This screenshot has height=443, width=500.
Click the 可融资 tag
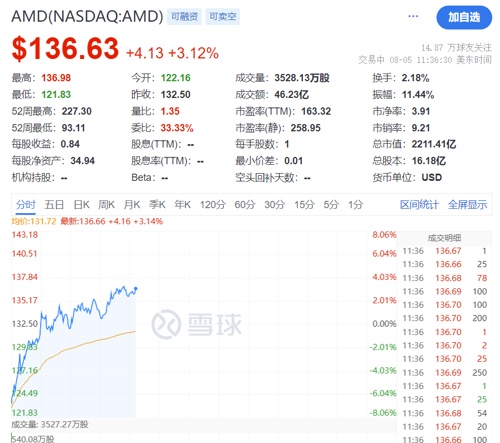(x=184, y=17)
